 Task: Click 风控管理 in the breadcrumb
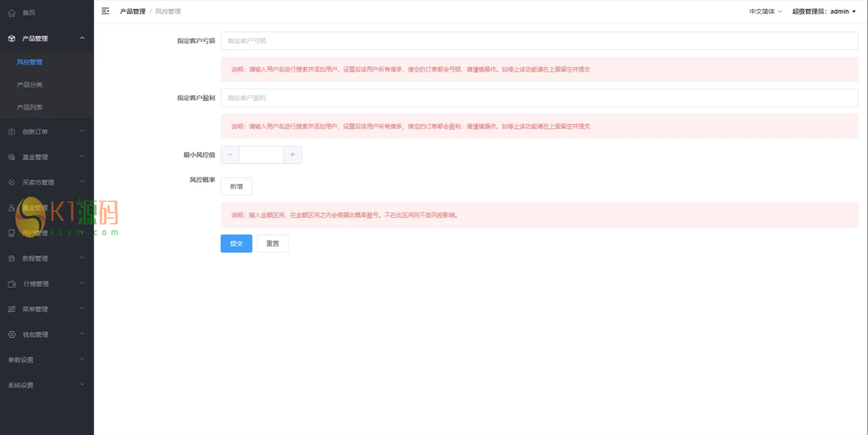point(168,11)
